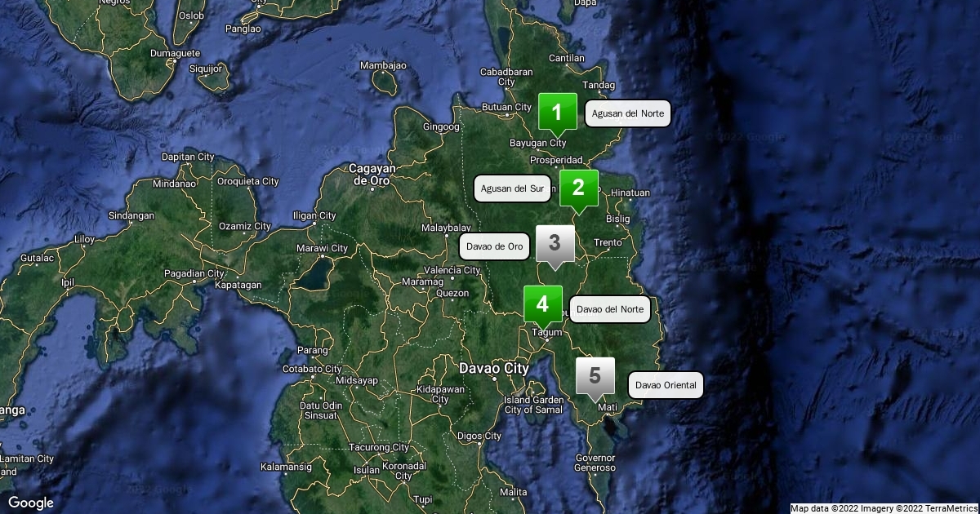The image size is (980, 514).
Task: Click the green marker number 1
Action: tap(557, 113)
